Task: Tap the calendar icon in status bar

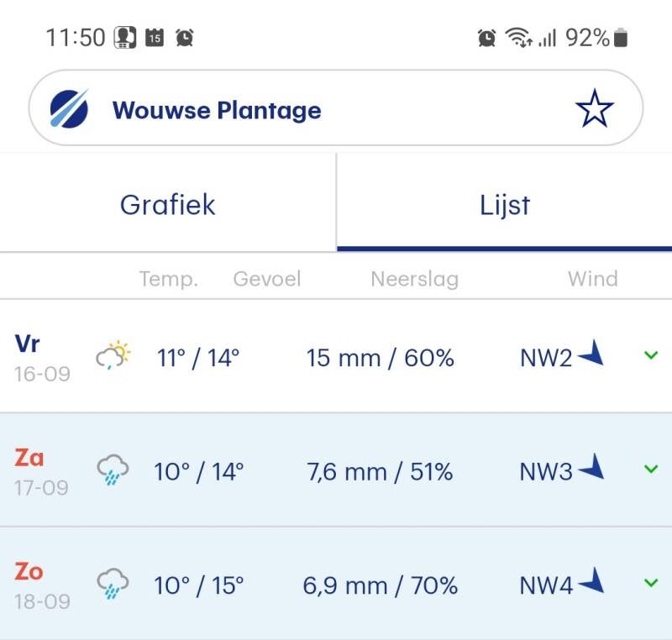Action: (155, 38)
